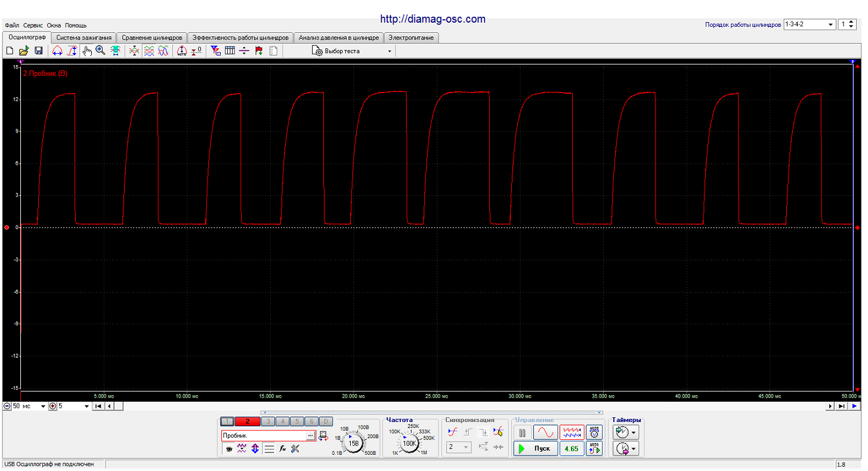Click the blue vertical shift arrows icon
Image resolution: width=868 pixels, height=471 pixels.
pyautogui.click(x=255, y=448)
